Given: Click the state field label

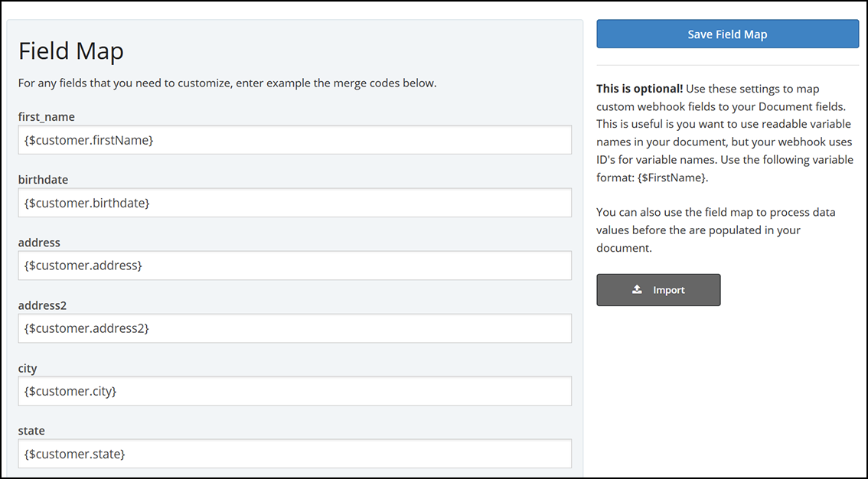Looking at the screenshot, I should (x=31, y=431).
